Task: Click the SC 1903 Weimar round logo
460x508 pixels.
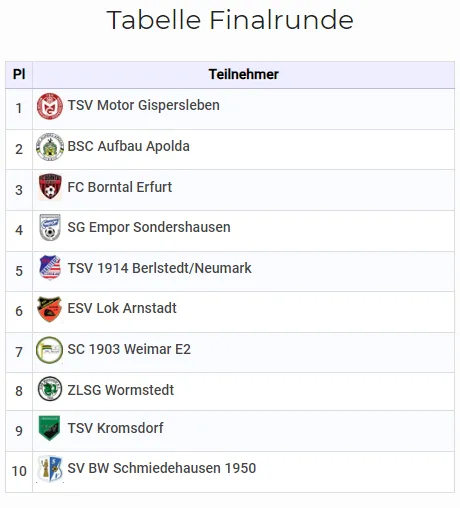Action: 49,350
